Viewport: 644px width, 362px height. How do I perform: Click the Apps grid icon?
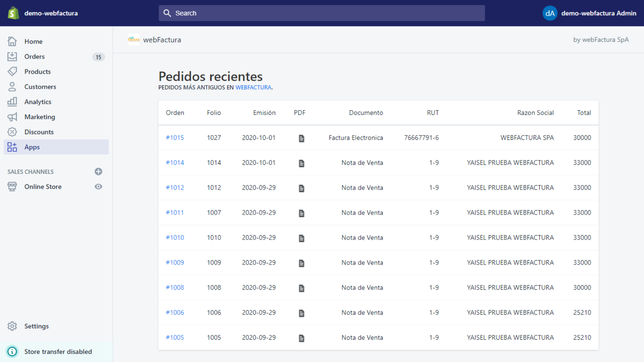tap(12, 147)
